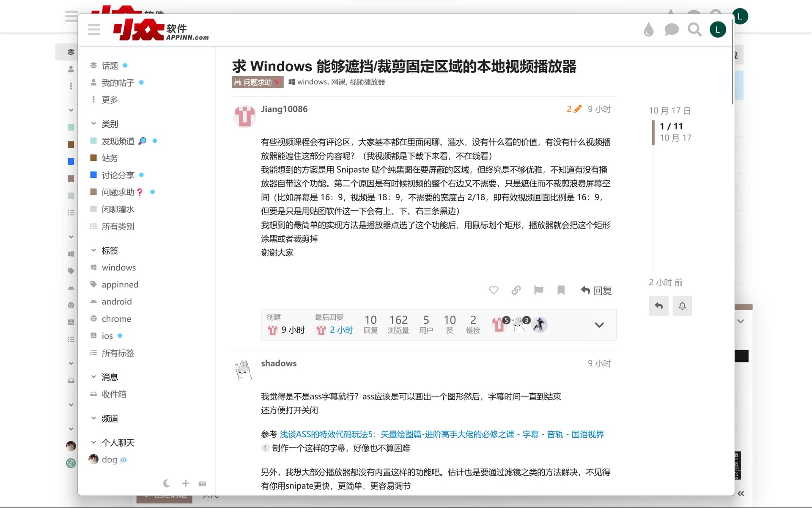Select the 问题求助 category in the sidebar

click(118, 192)
